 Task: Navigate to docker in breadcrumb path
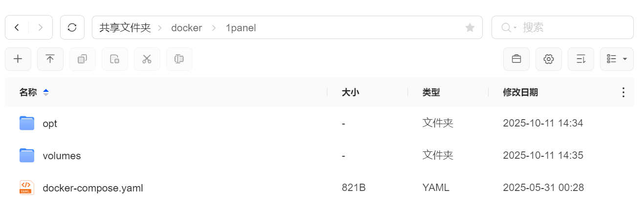(x=186, y=28)
